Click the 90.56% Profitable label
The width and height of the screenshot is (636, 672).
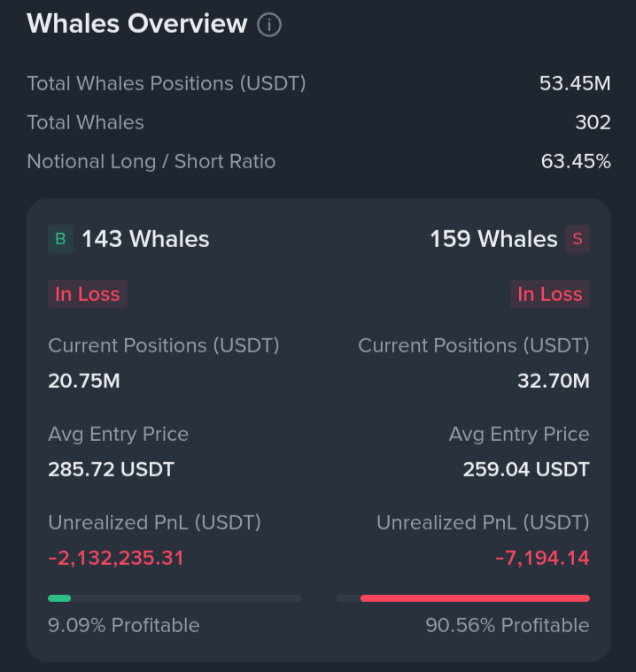tap(508, 625)
